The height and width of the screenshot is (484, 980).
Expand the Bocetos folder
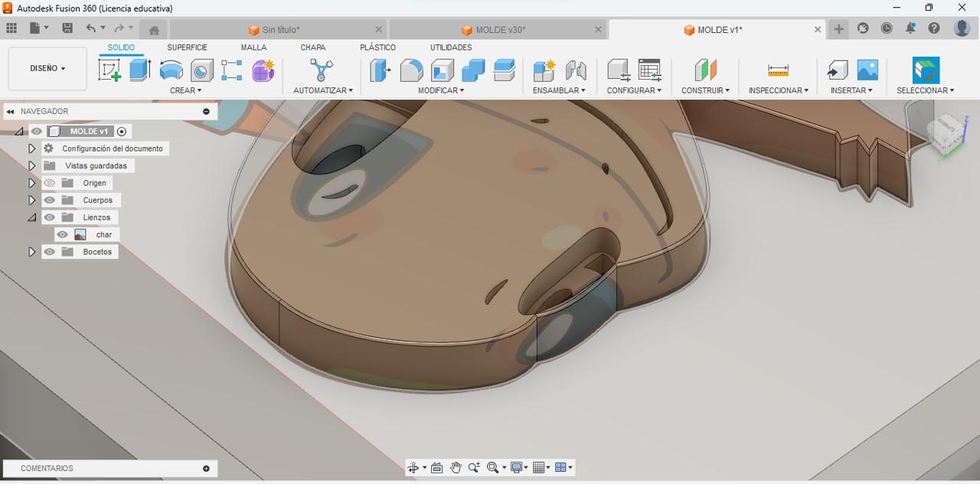[31, 252]
